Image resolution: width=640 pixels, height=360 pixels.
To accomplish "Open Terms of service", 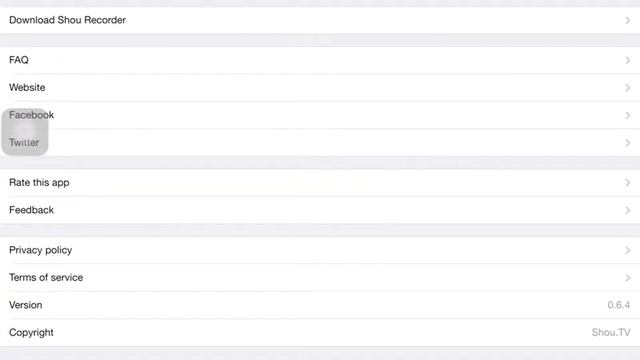I will (320, 278).
